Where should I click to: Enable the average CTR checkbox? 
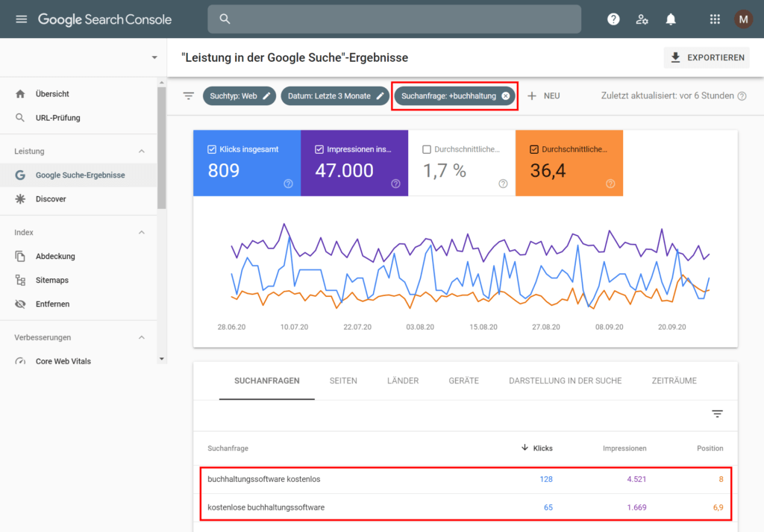[x=427, y=149]
